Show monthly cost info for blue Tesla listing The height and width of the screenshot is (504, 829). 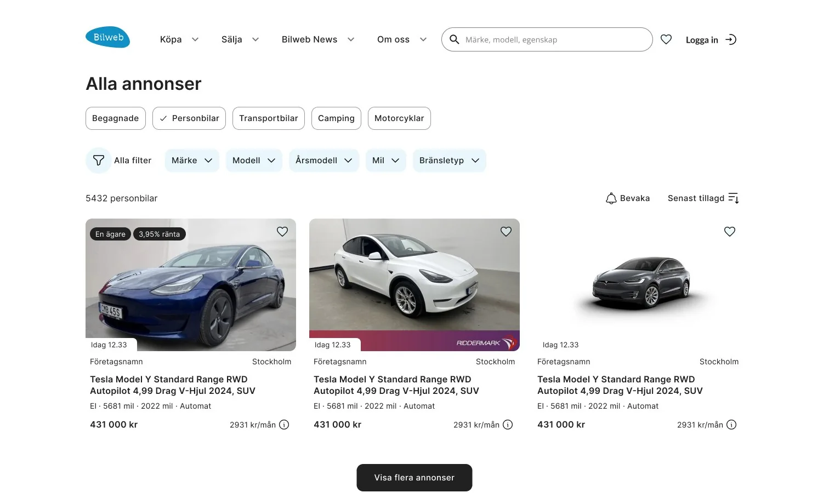point(284,425)
